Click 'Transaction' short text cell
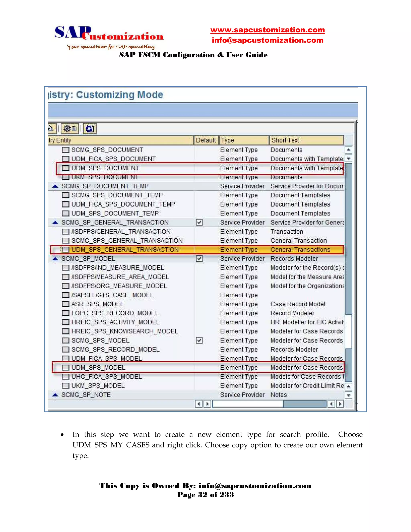Viewport: 411px width, 532px height. (x=287, y=231)
